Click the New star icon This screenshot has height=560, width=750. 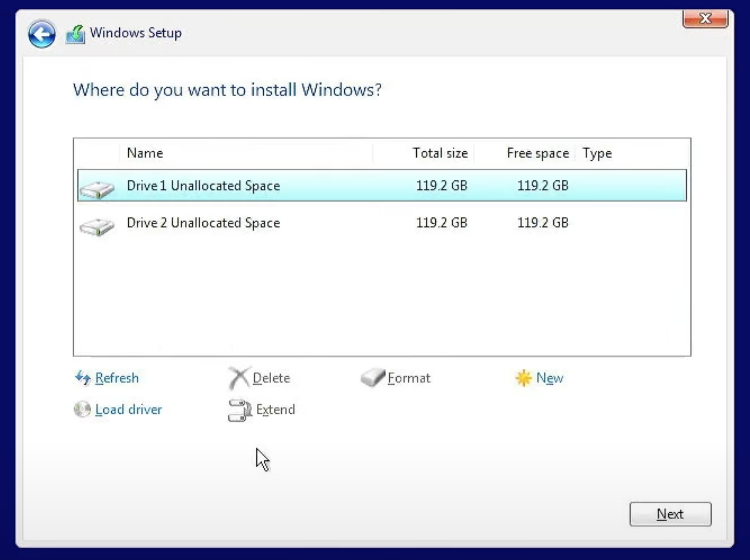click(523, 378)
